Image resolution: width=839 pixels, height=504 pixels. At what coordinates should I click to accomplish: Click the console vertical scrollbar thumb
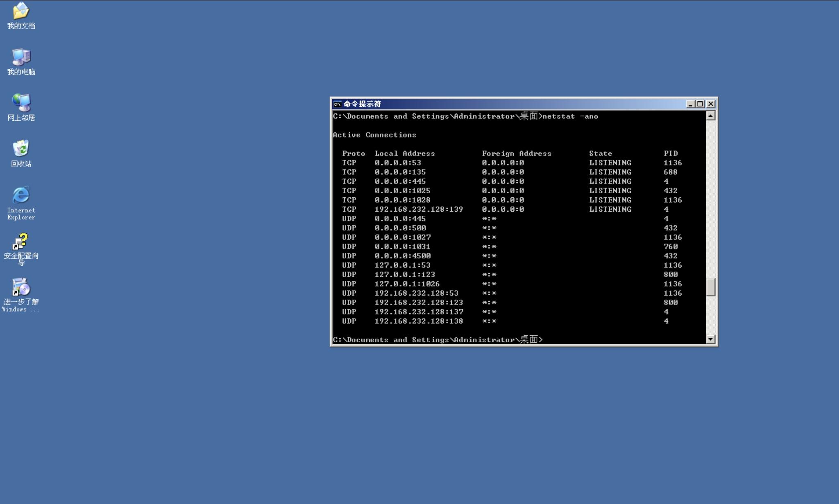(711, 287)
